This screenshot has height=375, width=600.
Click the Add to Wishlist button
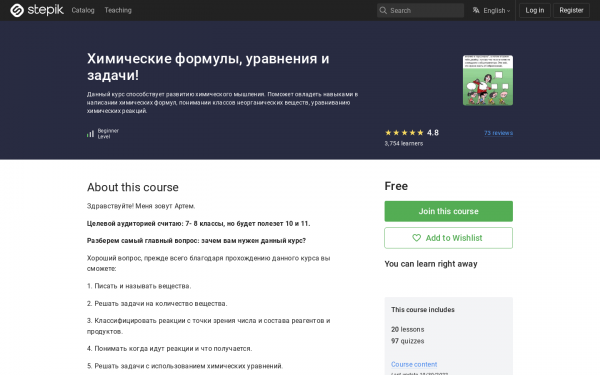[x=448, y=238]
